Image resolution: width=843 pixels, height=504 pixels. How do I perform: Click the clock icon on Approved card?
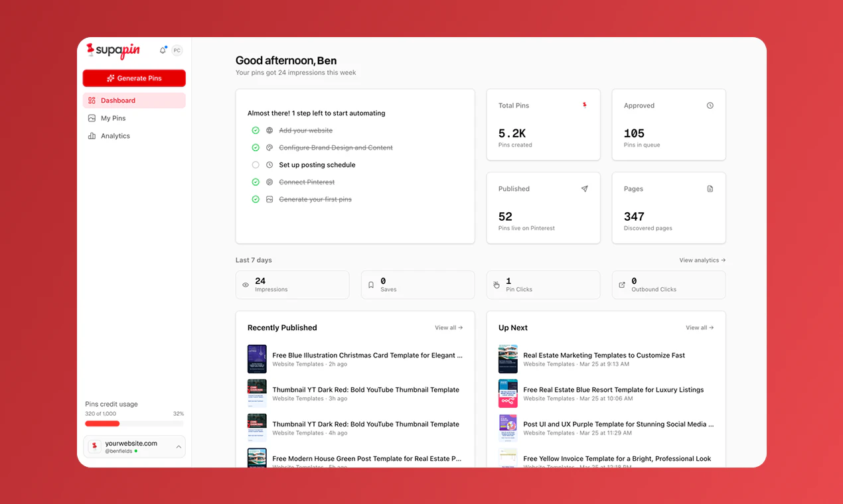coord(710,105)
